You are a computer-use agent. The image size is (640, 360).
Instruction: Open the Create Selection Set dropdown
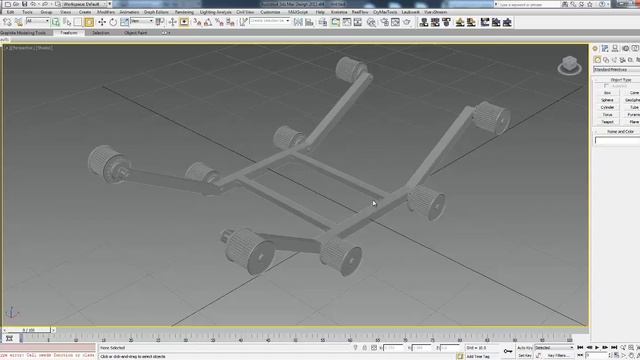pyautogui.click(x=270, y=21)
